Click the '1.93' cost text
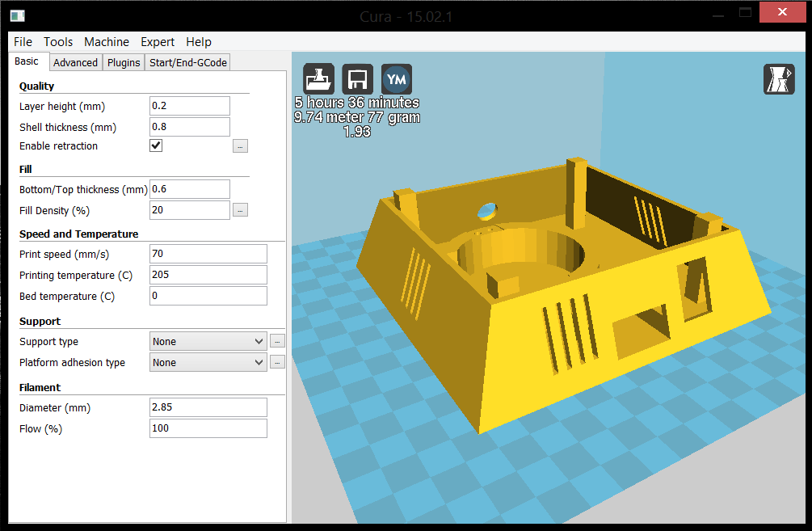Viewport: 812px width, 531px height. click(357, 132)
